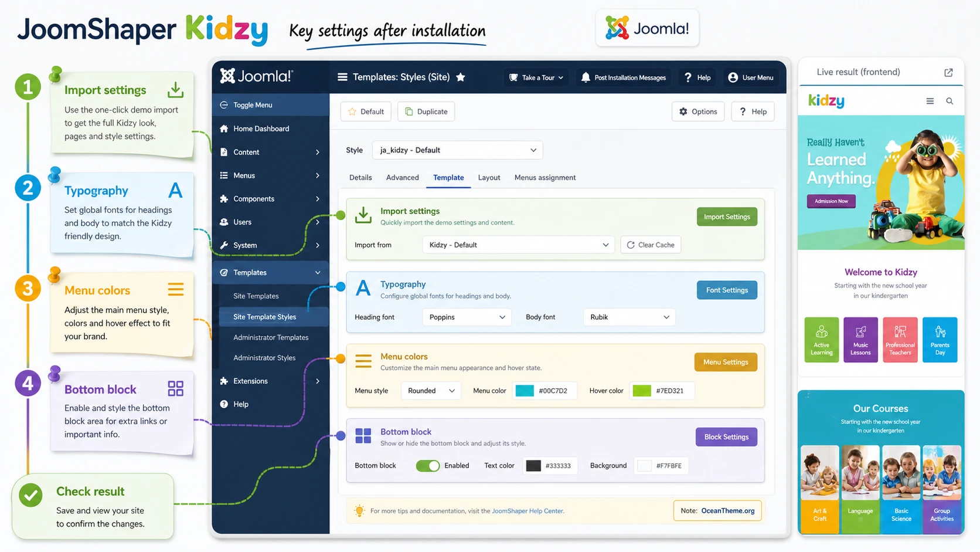Image resolution: width=980 pixels, height=552 pixels.
Task: Switch to the Details tab
Action: point(360,178)
